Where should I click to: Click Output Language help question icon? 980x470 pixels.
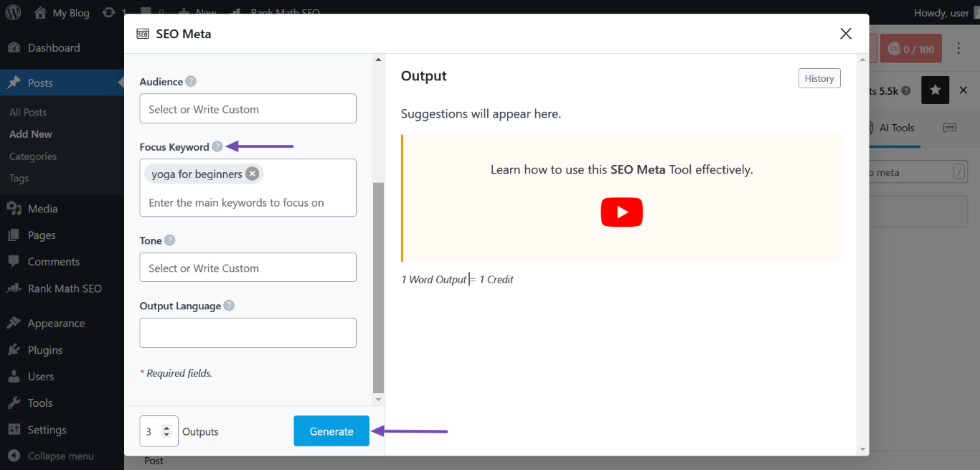click(x=229, y=306)
